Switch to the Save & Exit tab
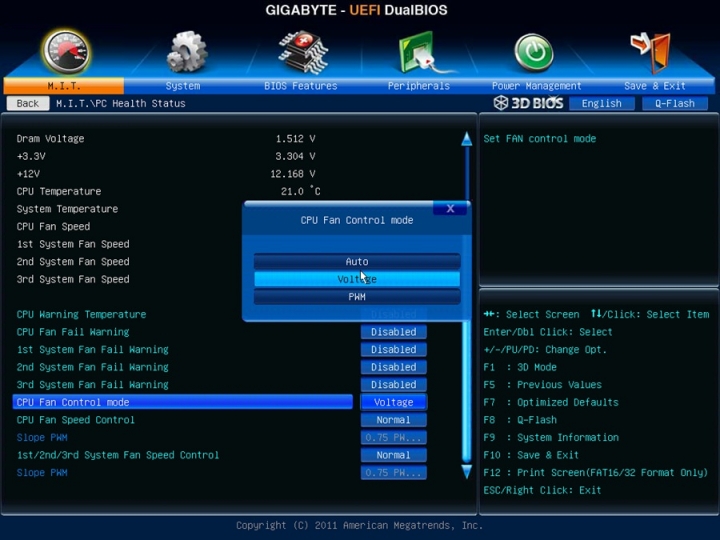Screen dimensions: 720x540 point(655,86)
